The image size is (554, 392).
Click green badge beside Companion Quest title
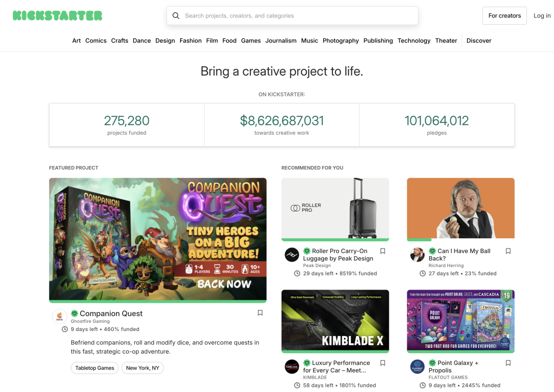[x=74, y=313]
